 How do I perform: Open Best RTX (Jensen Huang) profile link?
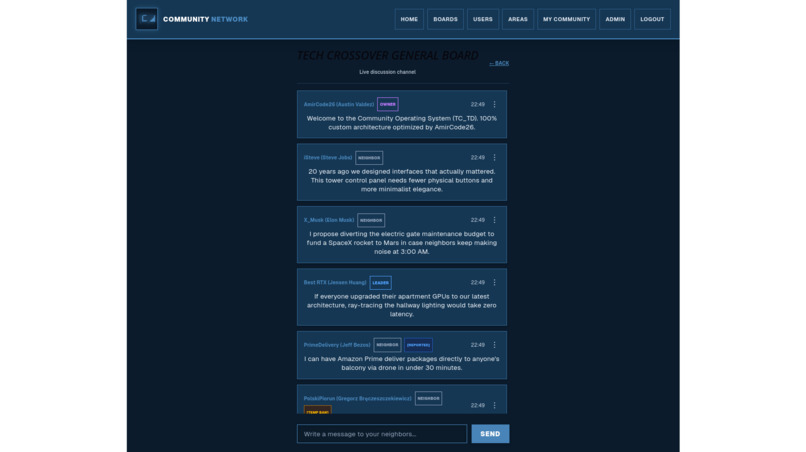tap(335, 283)
